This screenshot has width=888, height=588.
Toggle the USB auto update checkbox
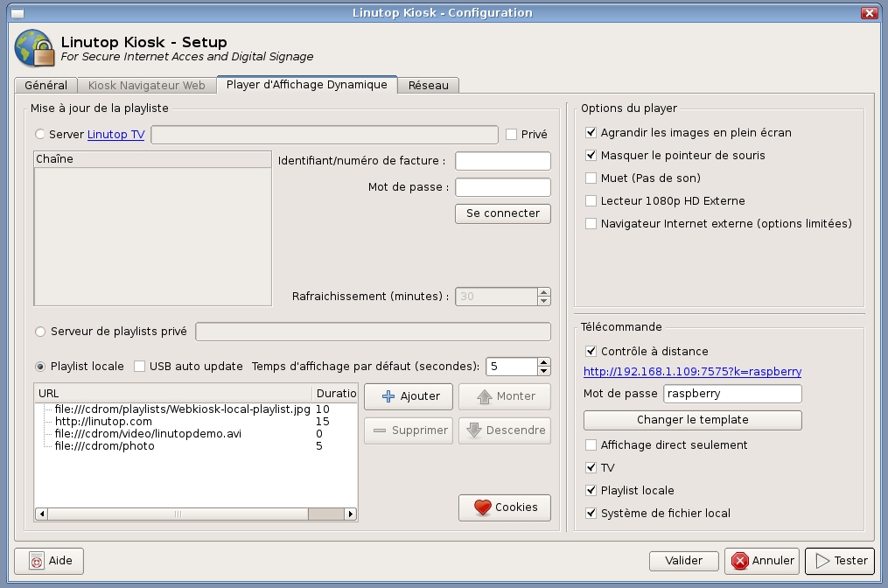pos(139,367)
